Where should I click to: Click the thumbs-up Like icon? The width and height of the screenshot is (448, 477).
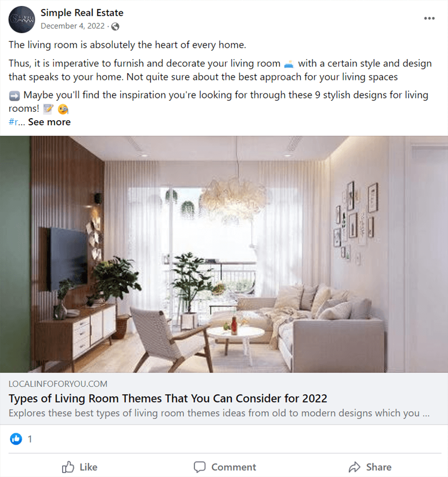click(68, 467)
